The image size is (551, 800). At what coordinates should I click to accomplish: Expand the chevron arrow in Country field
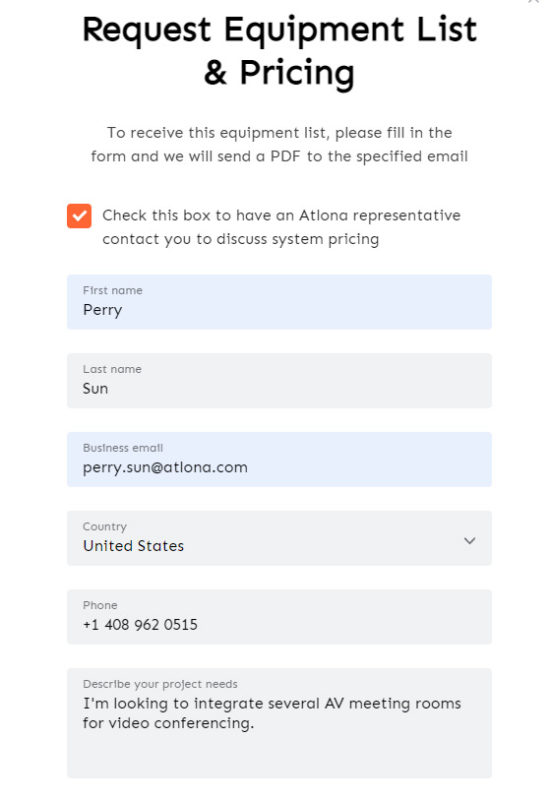point(469,540)
